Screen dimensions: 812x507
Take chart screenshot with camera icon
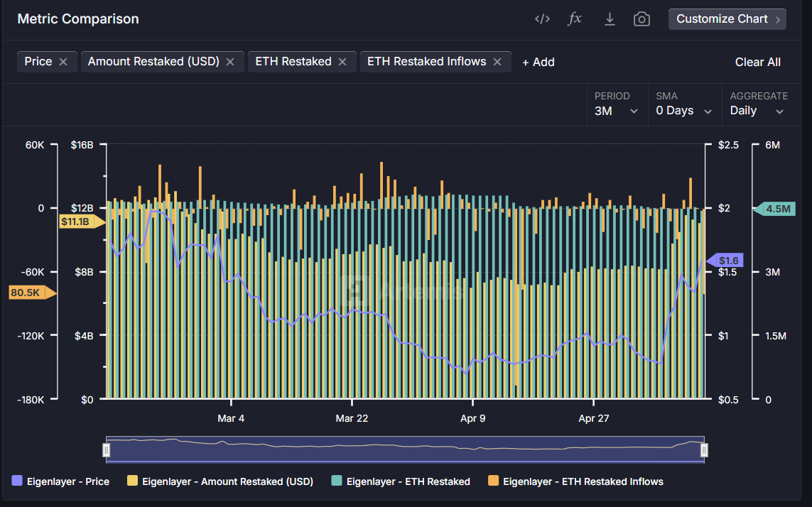pos(642,19)
